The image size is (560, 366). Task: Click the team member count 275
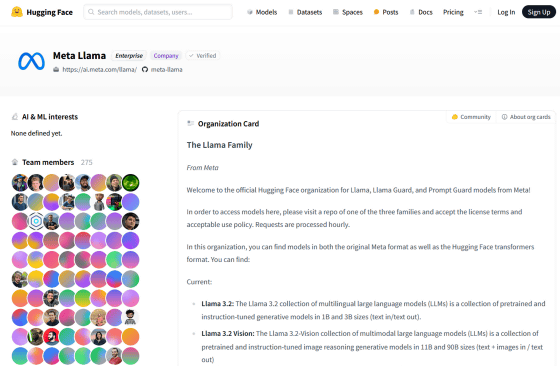coord(86,162)
